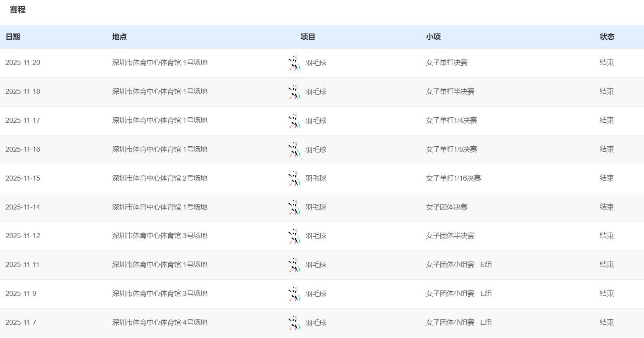Click badminton icon in 2025-11-20 row
The height and width of the screenshot is (338, 644).
pos(294,63)
